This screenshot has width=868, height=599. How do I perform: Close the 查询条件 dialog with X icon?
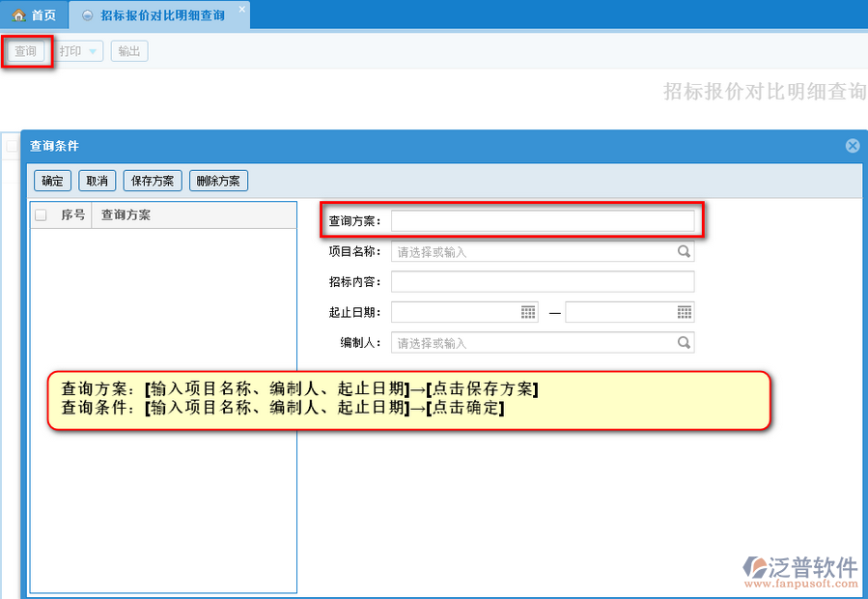[x=853, y=146]
